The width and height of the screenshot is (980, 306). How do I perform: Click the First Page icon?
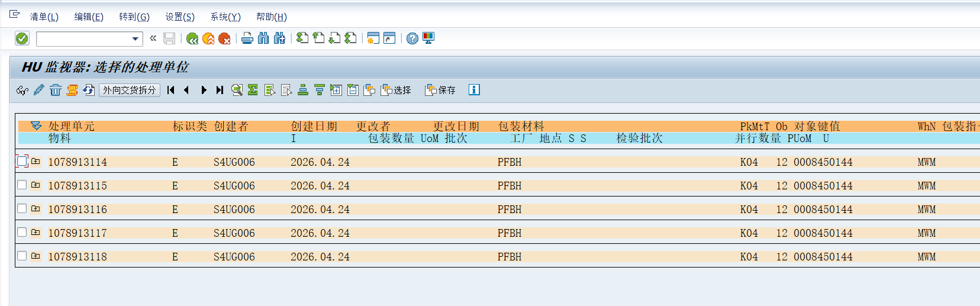(302, 38)
